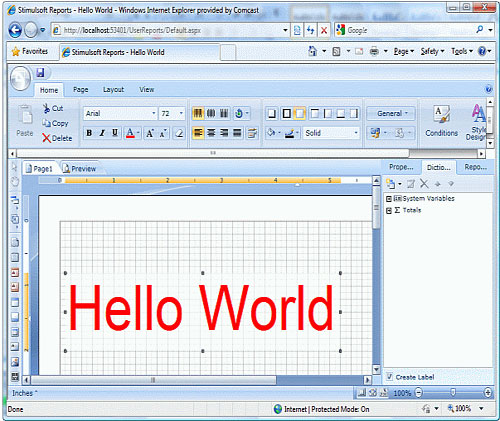Click the Paste clipboard icon
Image resolution: width=500 pixels, height=421 pixels.
coord(25,115)
